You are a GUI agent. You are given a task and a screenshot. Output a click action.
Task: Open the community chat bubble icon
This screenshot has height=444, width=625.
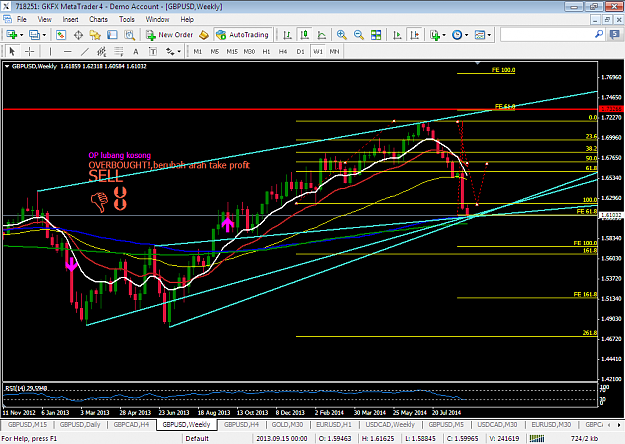[615, 35]
